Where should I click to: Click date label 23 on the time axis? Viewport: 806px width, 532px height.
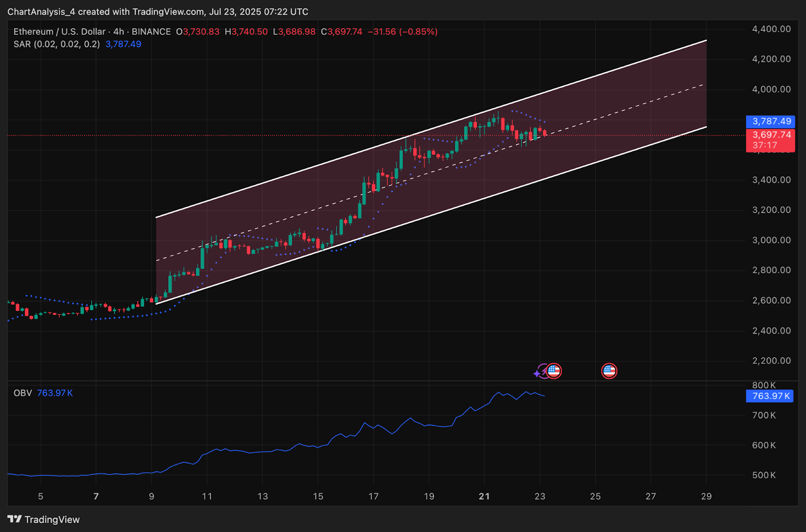click(x=540, y=497)
